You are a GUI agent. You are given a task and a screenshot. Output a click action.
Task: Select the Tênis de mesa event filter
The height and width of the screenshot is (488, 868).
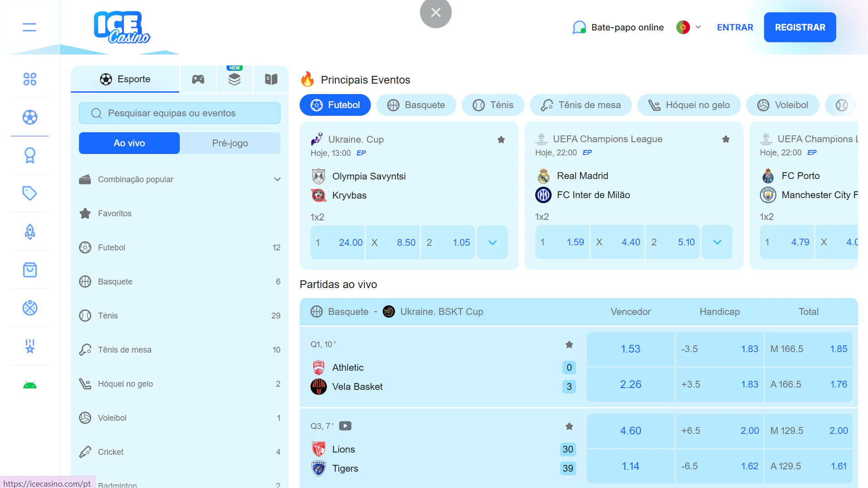click(x=581, y=105)
